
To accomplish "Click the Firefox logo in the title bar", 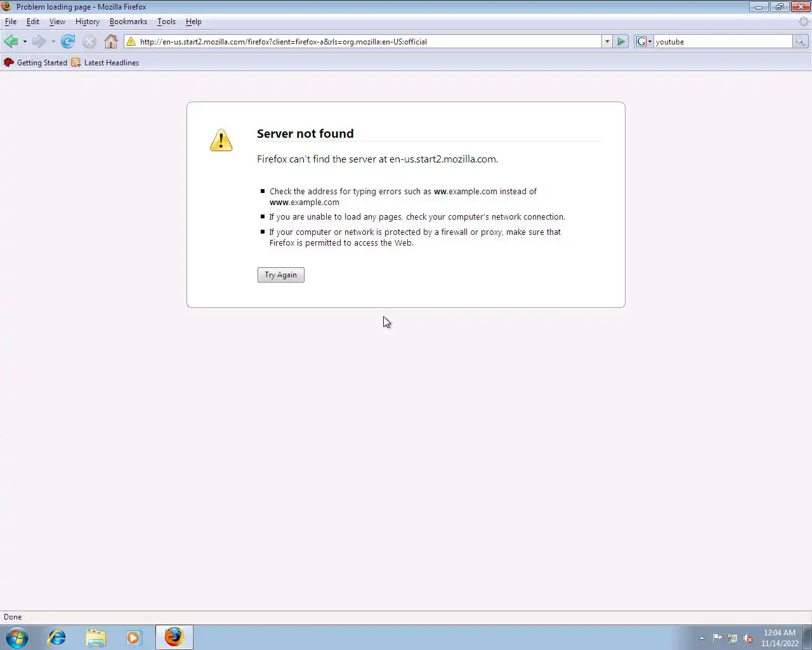I will point(7,6).
